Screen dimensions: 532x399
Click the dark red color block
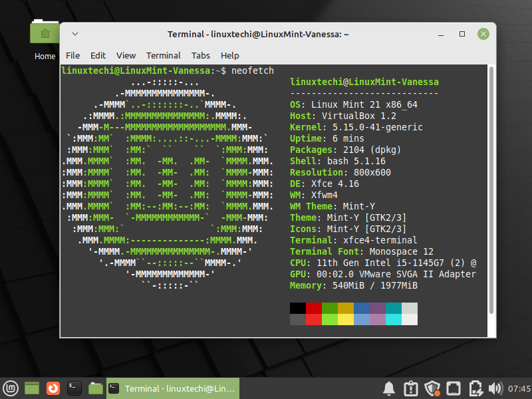[314, 308]
